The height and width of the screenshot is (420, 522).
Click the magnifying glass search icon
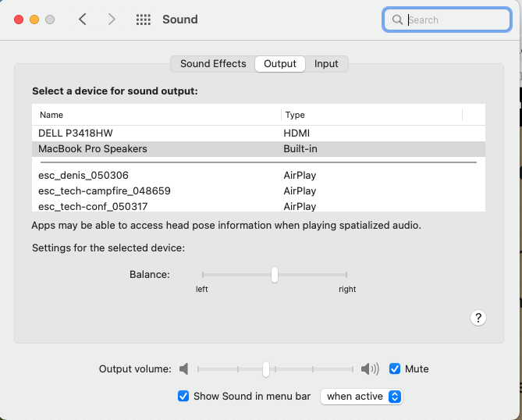(x=397, y=20)
